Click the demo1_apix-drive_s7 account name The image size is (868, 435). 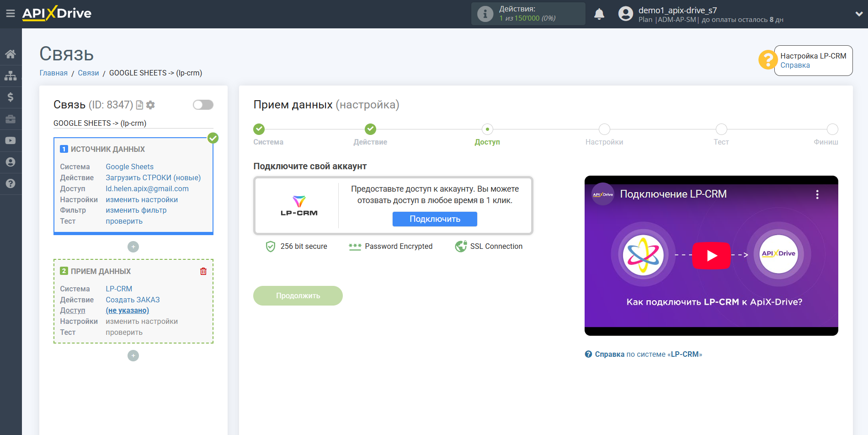point(677,10)
